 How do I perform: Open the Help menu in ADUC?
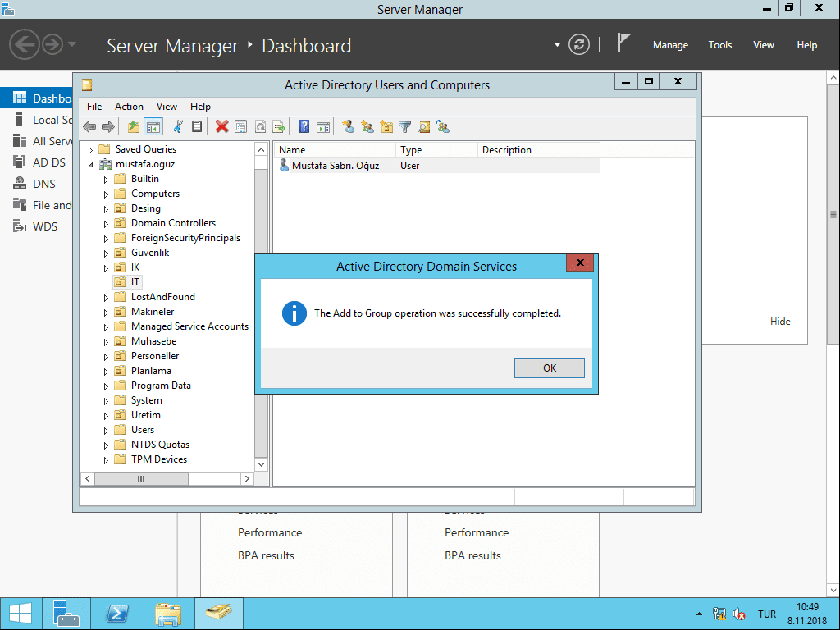click(200, 107)
